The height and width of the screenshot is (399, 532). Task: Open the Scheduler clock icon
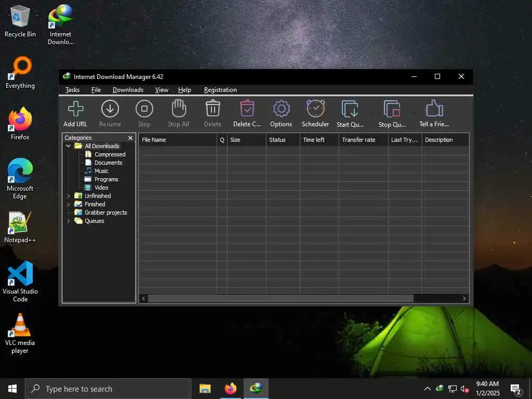(x=315, y=109)
